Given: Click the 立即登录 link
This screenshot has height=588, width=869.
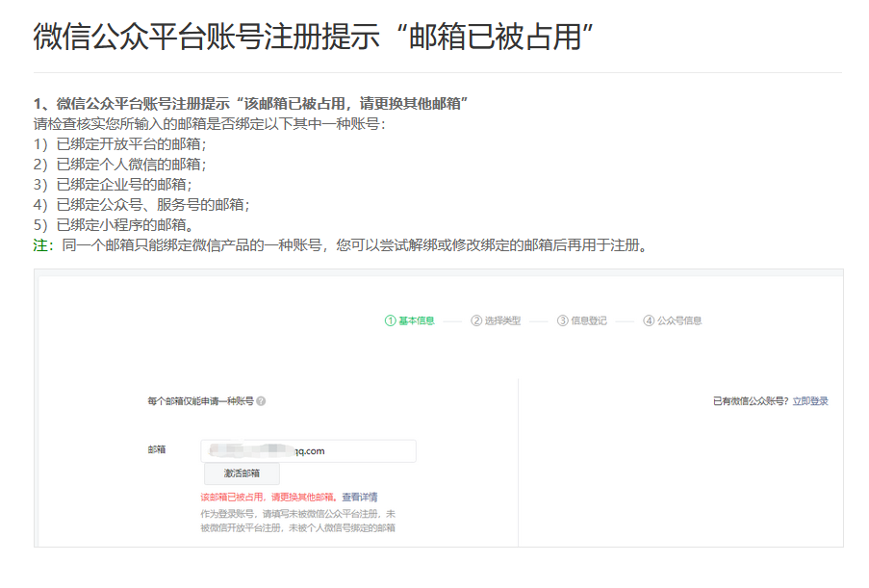Looking at the screenshot, I should pyautogui.click(x=810, y=401).
